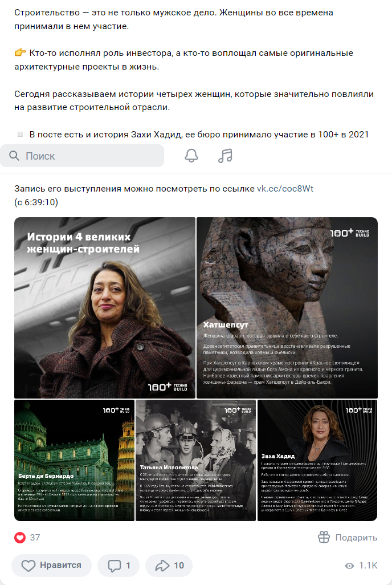Screen dimensions: 392x585
Task: Focus the Поиск search field
Action: coord(82,156)
